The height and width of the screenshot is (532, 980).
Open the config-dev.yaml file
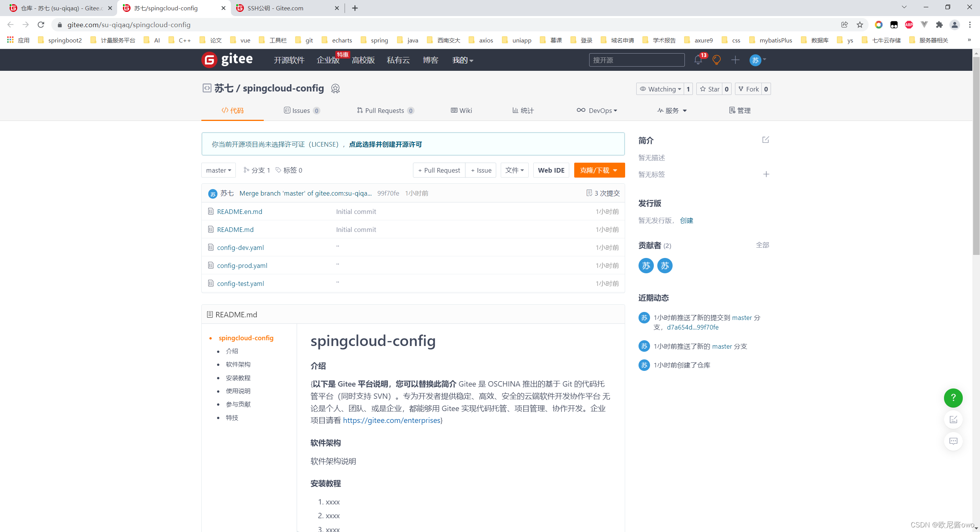[x=240, y=247]
